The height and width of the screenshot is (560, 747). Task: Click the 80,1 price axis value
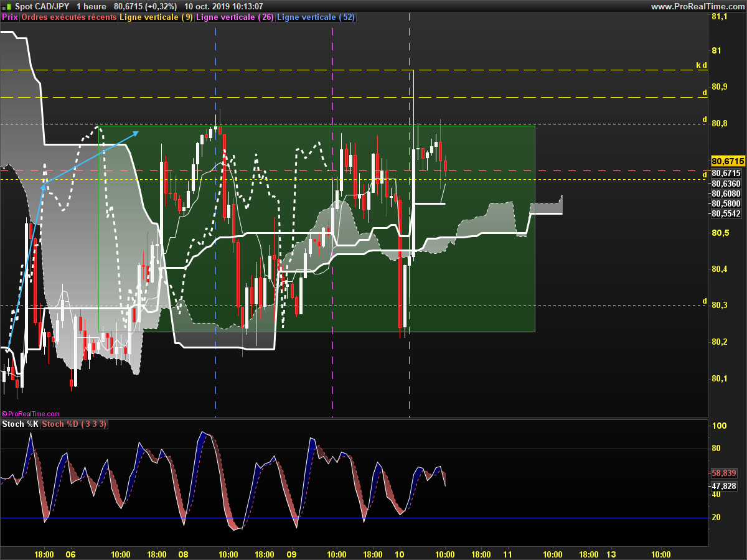718,378
